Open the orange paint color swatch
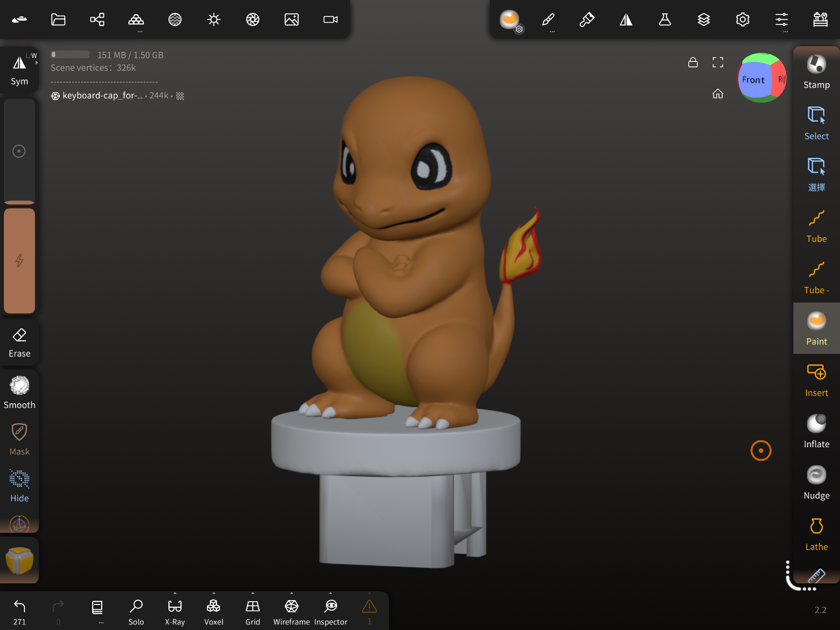The height and width of the screenshot is (630, 840). (19, 261)
